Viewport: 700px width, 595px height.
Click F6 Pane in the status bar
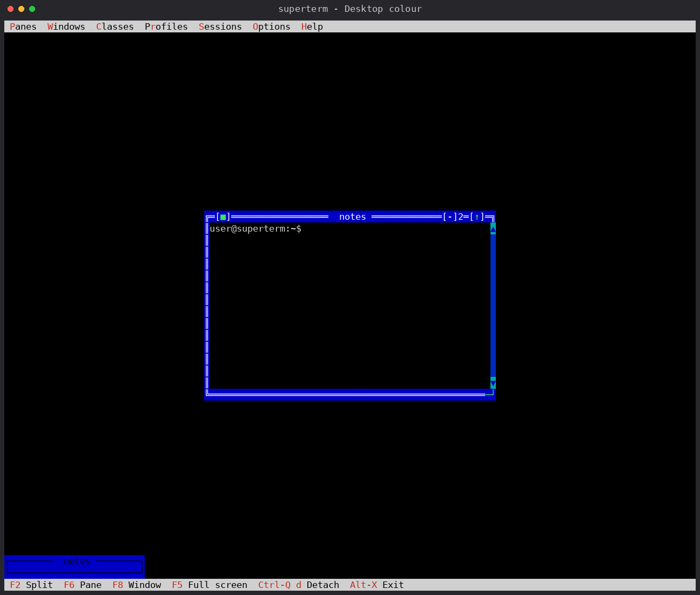click(x=83, y=585)
